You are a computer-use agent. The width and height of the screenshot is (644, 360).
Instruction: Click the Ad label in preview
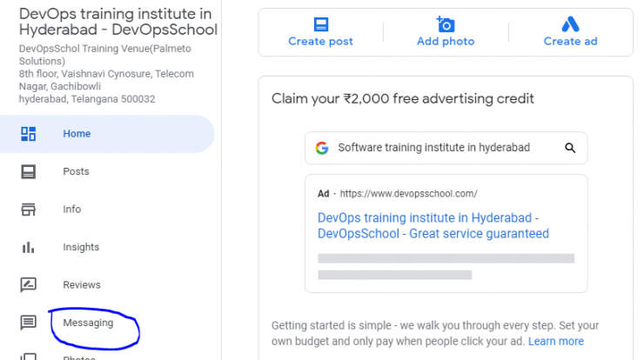click(x=323, y=194)
